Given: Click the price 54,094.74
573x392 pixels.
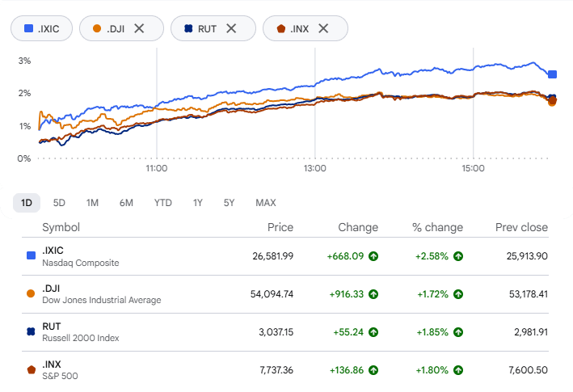Looking at the screenshot, I should pos(272,294).
